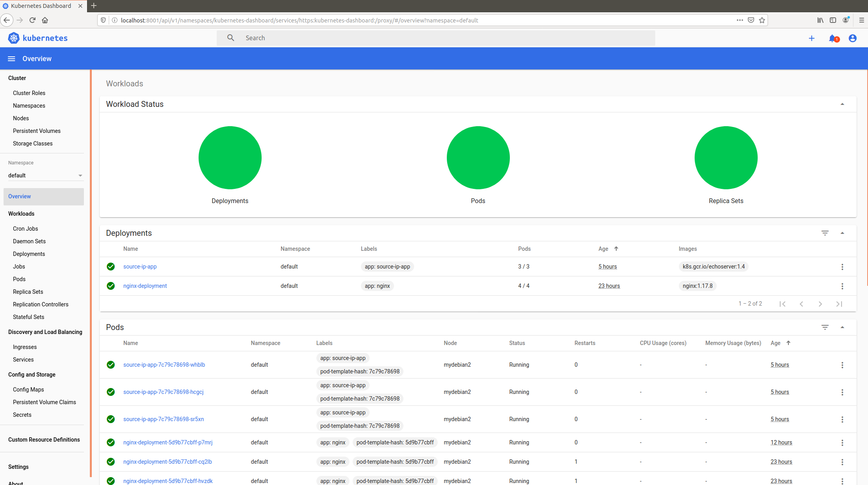The image size is (868, 485).
Task: Click the Deployments filter icon
Action: tap(825, 233)
